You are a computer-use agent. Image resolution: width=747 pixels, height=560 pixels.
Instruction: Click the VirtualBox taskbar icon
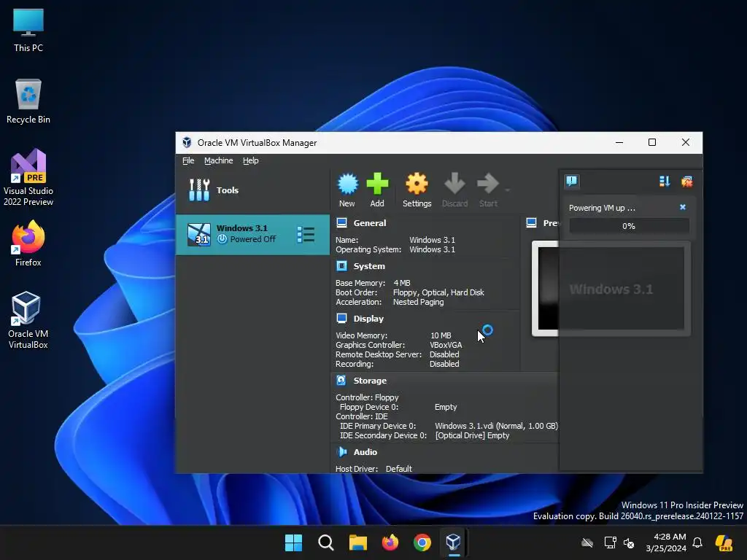[x=454, y=542]
